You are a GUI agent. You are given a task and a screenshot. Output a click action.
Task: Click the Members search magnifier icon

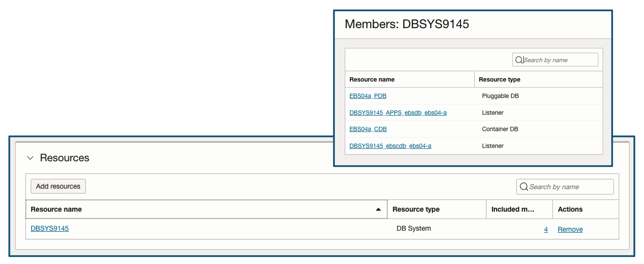click(519, 60)
